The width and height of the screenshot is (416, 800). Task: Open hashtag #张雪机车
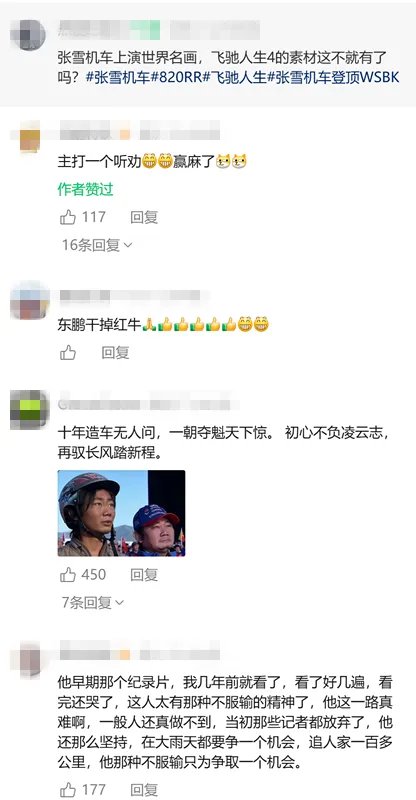(x=118, y=78)
